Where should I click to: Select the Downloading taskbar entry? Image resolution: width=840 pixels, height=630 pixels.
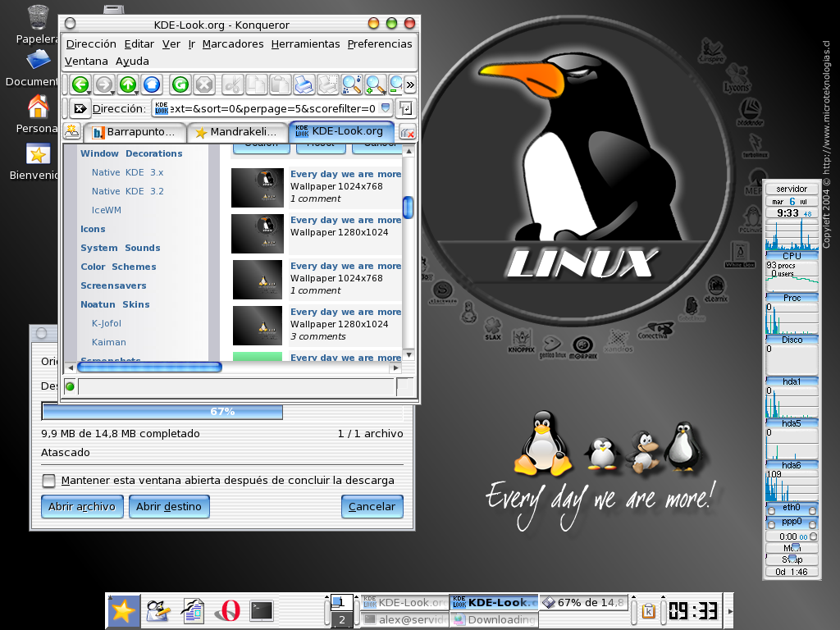494,620
